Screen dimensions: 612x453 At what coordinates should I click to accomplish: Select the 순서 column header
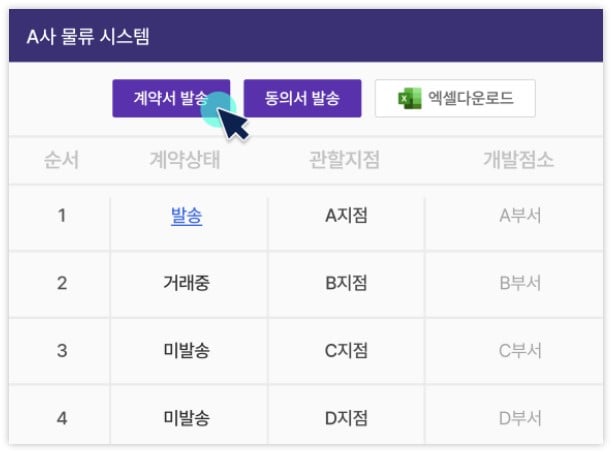tap(61, 160)
